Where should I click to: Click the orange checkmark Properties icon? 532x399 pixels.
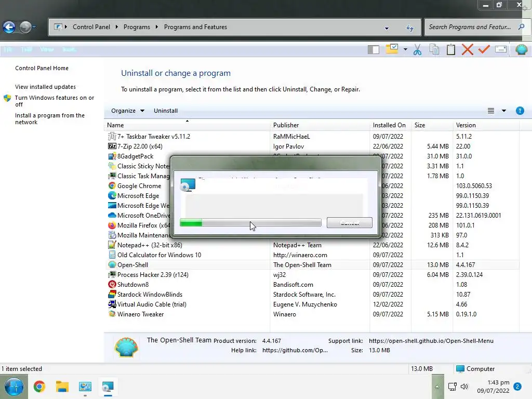(484, 49)
